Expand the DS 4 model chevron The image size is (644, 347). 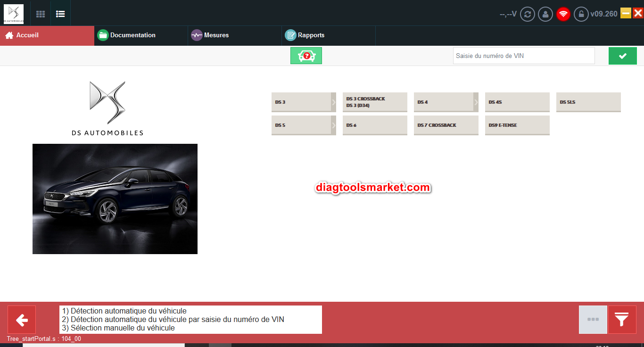pos(476,102)
